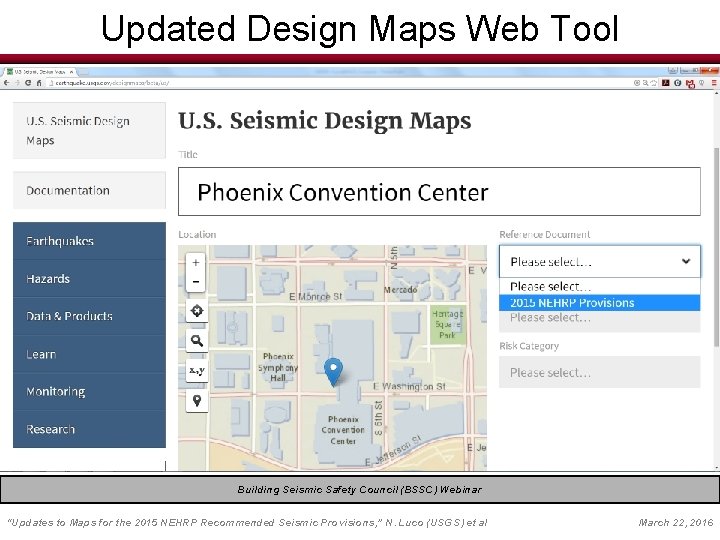Open the Learn navigation item
Screen dimensions: 720x540
click(x=89, y=354)
